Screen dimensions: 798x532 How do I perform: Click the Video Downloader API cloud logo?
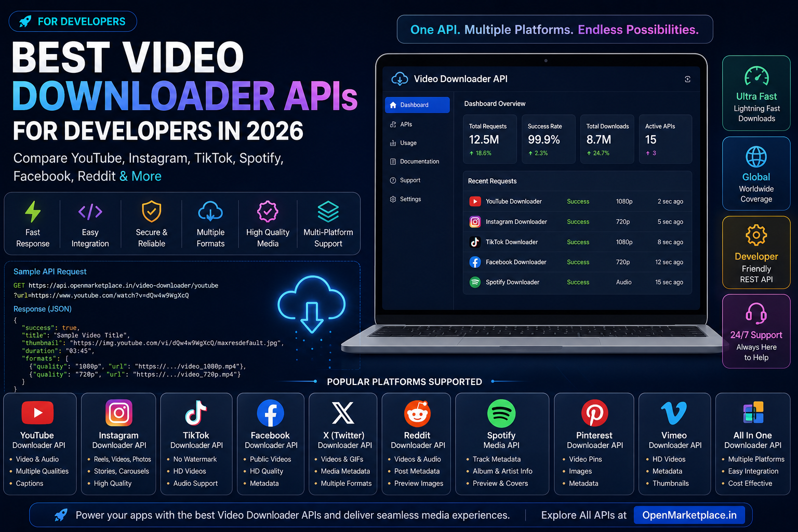pos(400,79)
